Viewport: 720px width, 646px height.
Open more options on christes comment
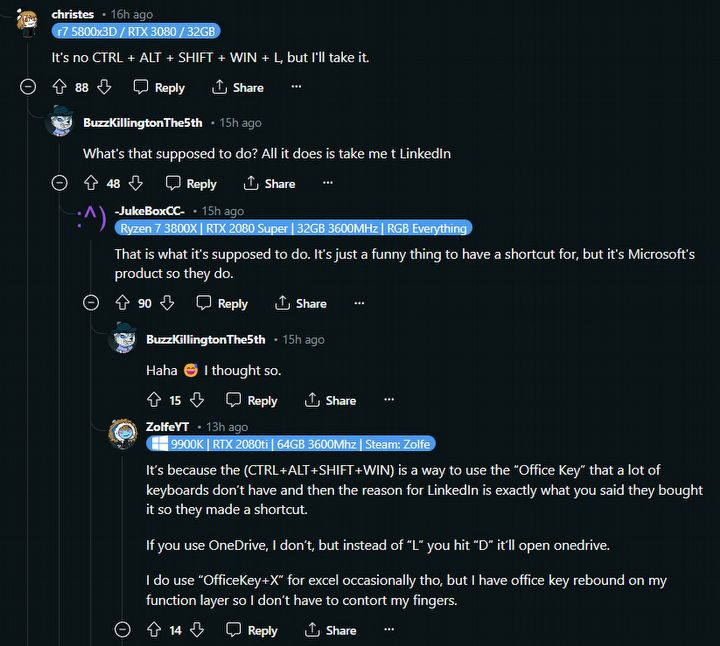click(296, 88)
